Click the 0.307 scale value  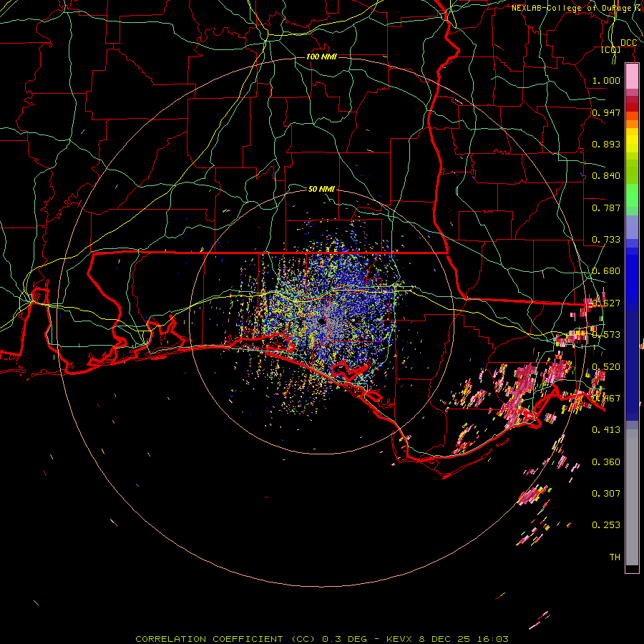(x=606, y=494)
